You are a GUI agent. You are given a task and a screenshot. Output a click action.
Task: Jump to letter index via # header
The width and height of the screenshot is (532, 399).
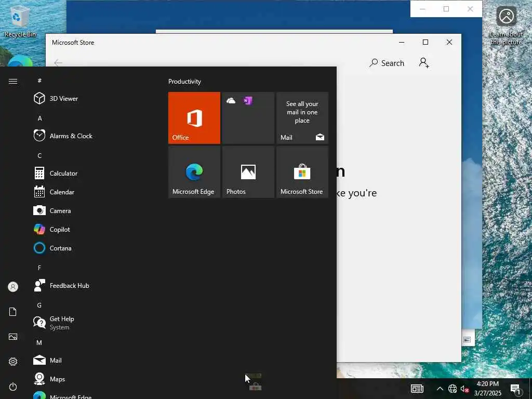[39, 81]
